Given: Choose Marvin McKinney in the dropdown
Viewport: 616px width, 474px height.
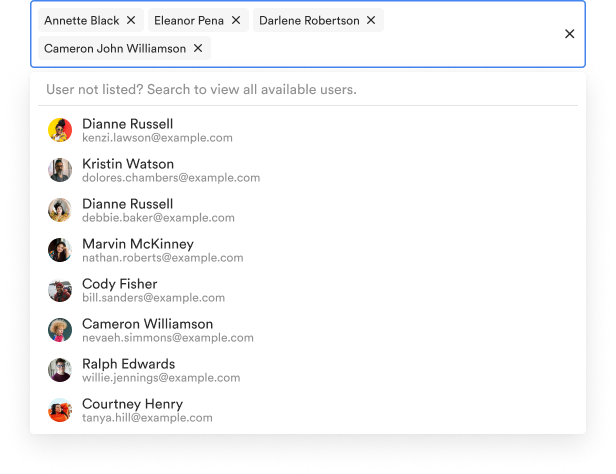Looking at the screenshot, I should (x=308, y=250).
